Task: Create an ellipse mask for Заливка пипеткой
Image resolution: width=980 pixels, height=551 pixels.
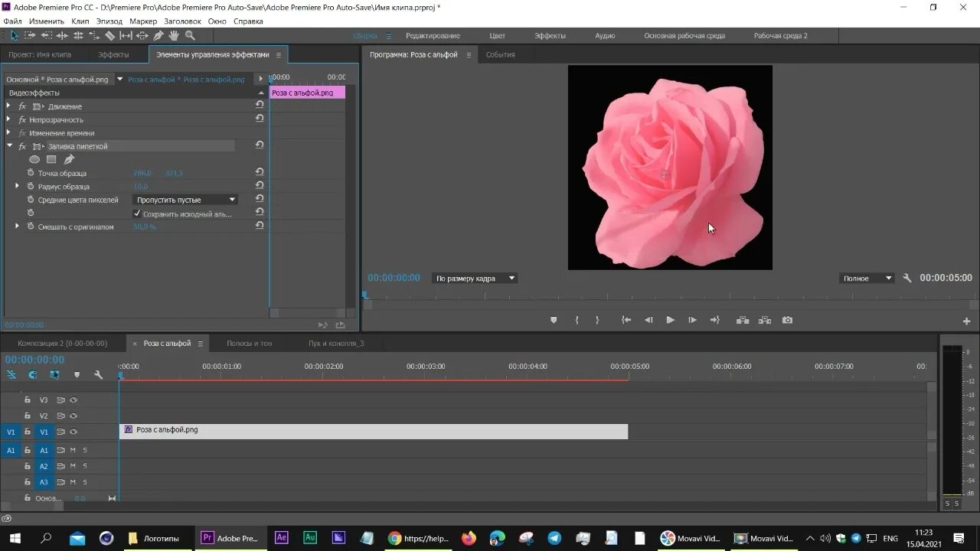Action: (34, 159)
